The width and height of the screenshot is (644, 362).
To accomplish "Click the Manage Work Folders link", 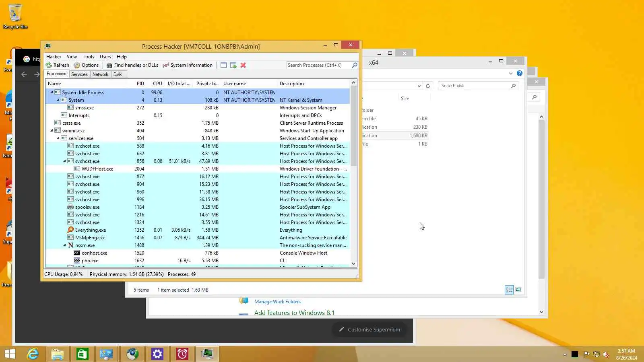I will click(x=277, y=302).
